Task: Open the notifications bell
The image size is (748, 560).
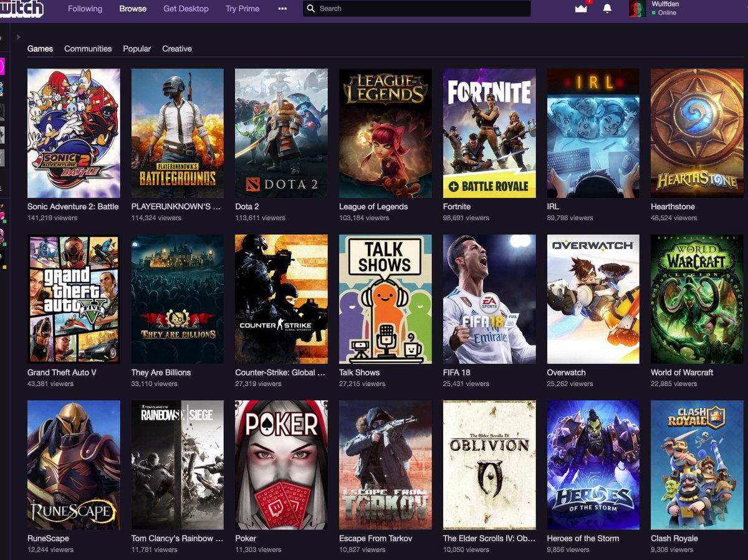Action: (x=607, y=9)
